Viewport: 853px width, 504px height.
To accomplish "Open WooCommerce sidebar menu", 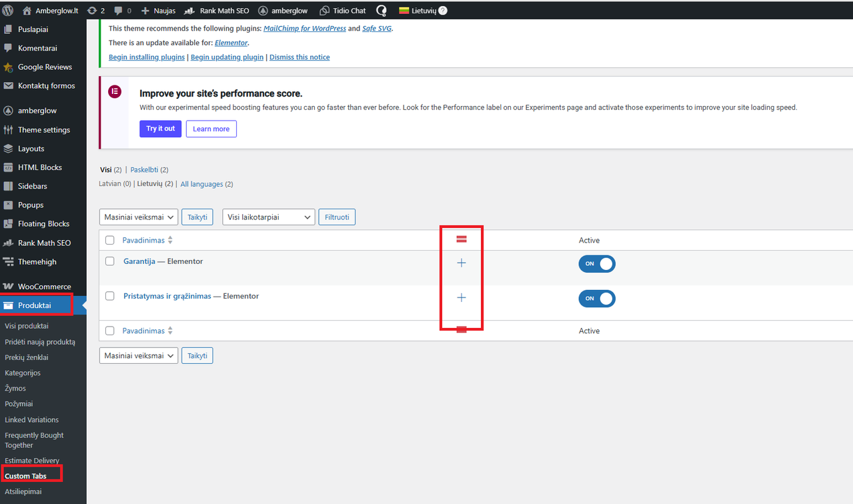I will (43, 287).
